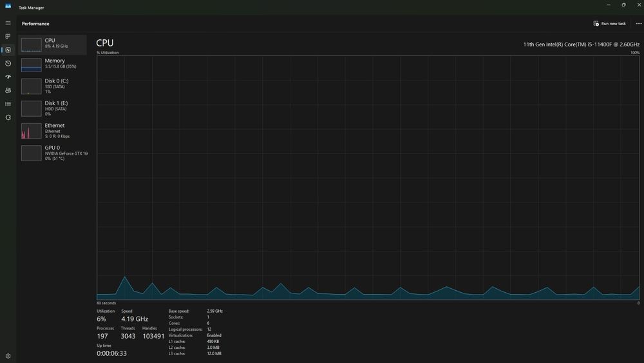Click the CPU mini graph thumbnail

(x=31, y=44)
